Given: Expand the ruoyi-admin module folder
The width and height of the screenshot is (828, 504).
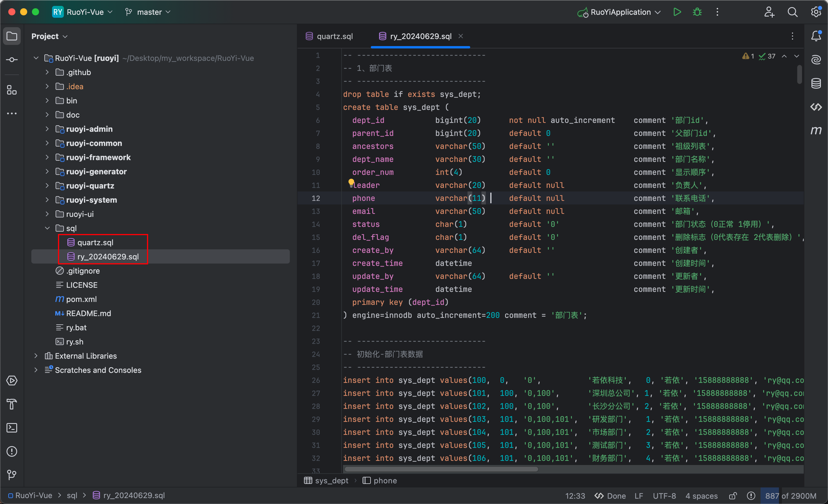Looking at the screenshot, I should [47, 129].
